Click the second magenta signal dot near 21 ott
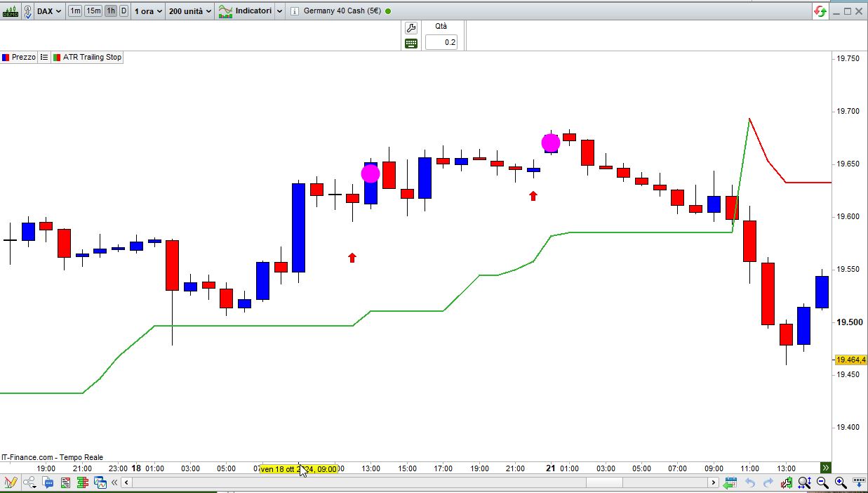The width and height of the screenshot is (868, 493). [x=551, y=143]
